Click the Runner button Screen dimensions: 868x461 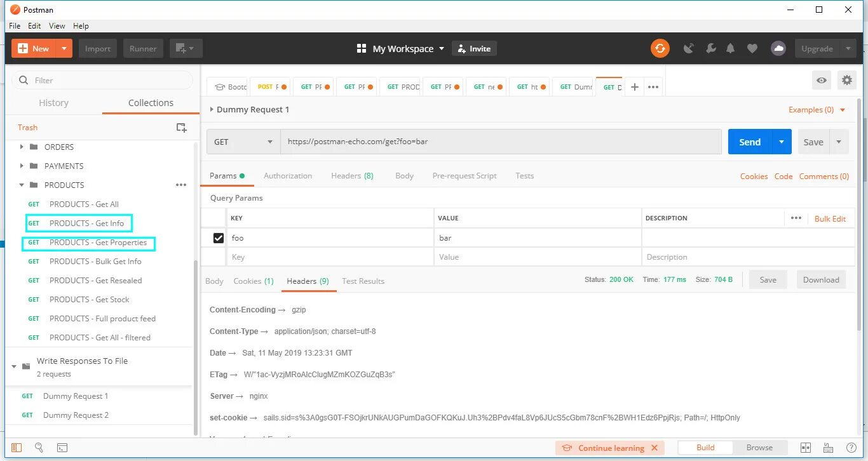pos(143,48)
